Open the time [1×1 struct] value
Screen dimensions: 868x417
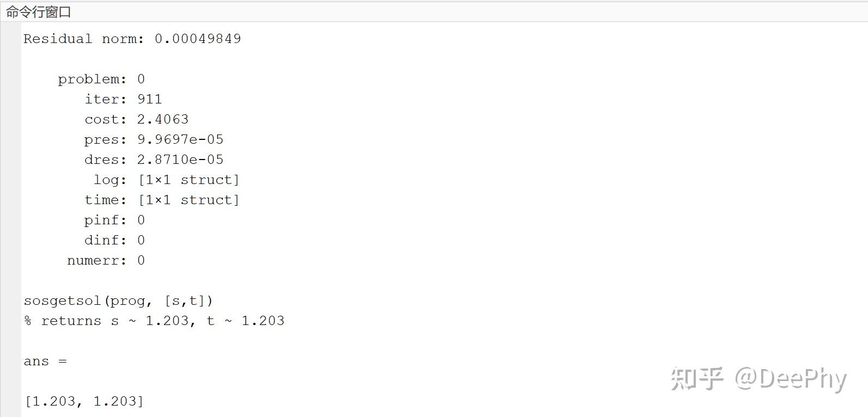(189, 200)
